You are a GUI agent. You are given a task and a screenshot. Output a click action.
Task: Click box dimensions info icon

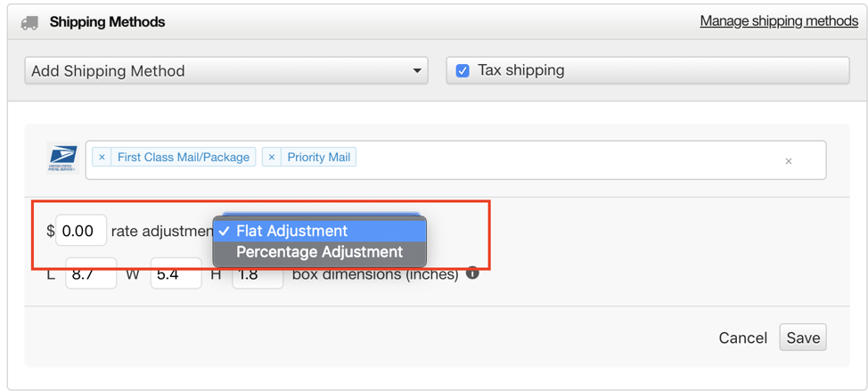tap(472, 273)
